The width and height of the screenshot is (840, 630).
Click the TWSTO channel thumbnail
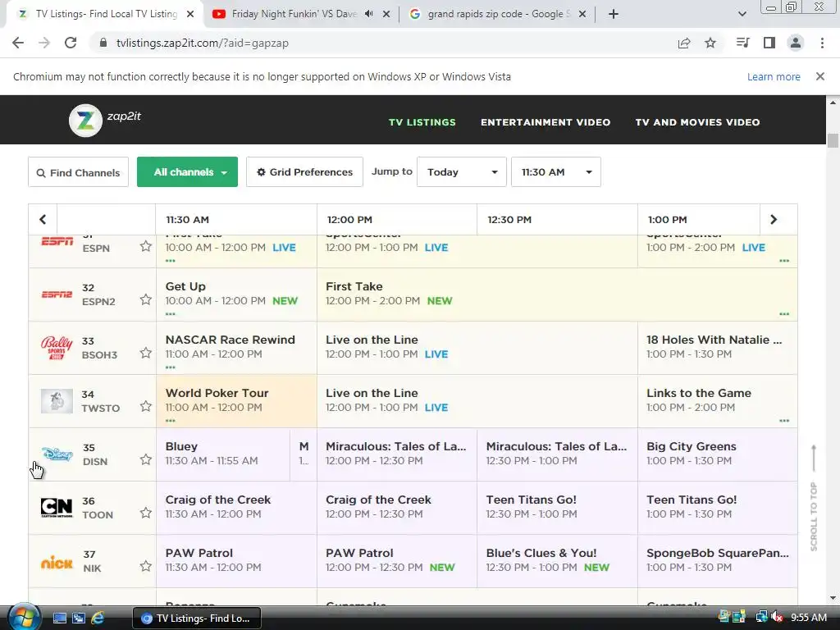[57, 401]
